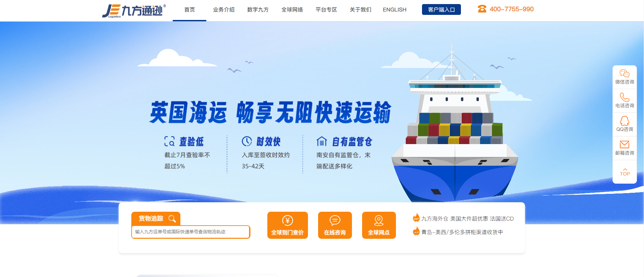Click the 客户端入口 button
Viewport: 644px width, 277px height.
(x=441, y=9)
